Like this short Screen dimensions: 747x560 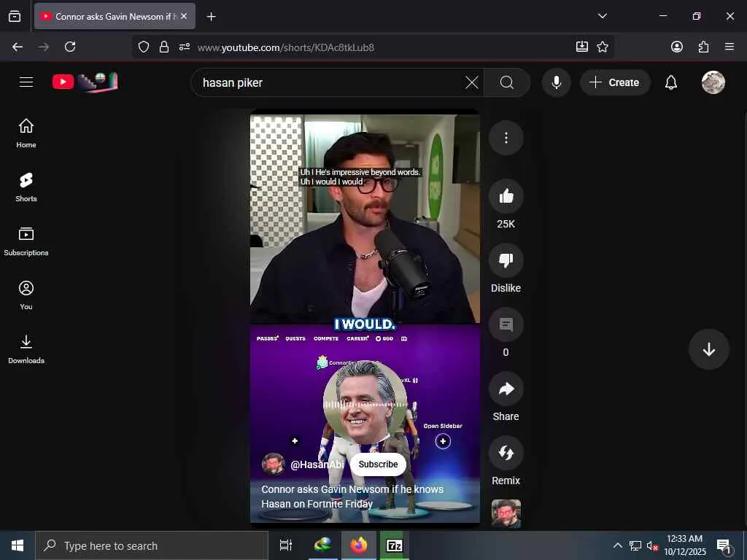[x=506, y=195]
